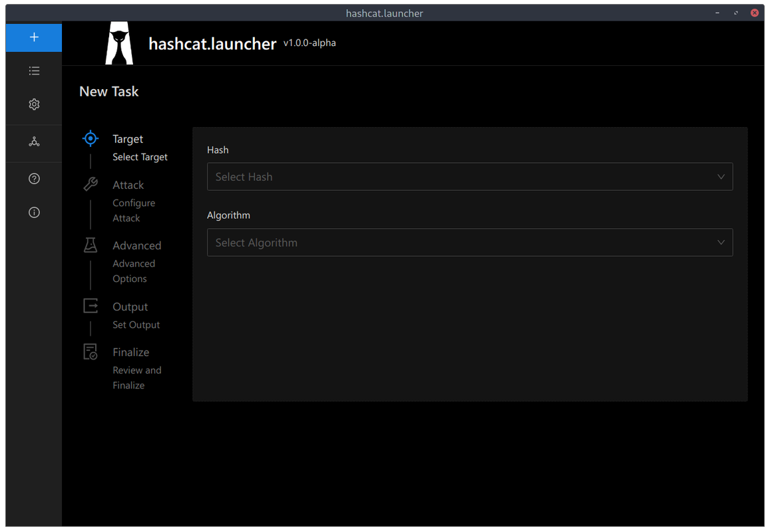Click the hashcat.launcher window title bar text
The height and width of the screenshot is (532, 770).
coord(384,13)
